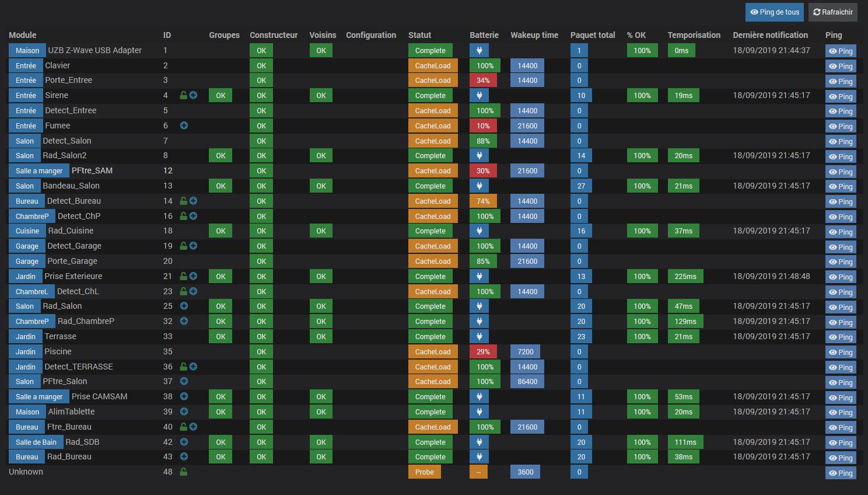The height and width of the screenshot is (495, 868).
Task: Click the Rafraichir refresh button
Action: click(x=832, y=12)
